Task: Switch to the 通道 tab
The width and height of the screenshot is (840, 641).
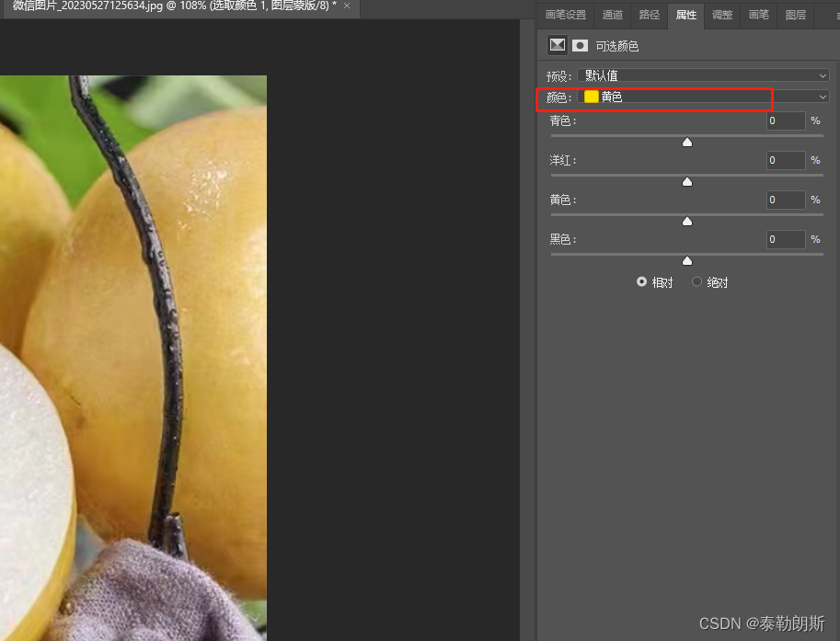Action: [x=613, y=15]
